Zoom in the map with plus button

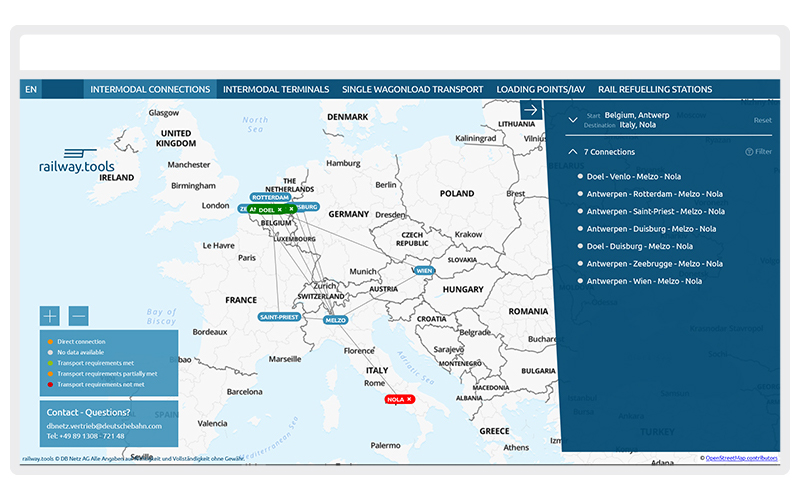50,316
